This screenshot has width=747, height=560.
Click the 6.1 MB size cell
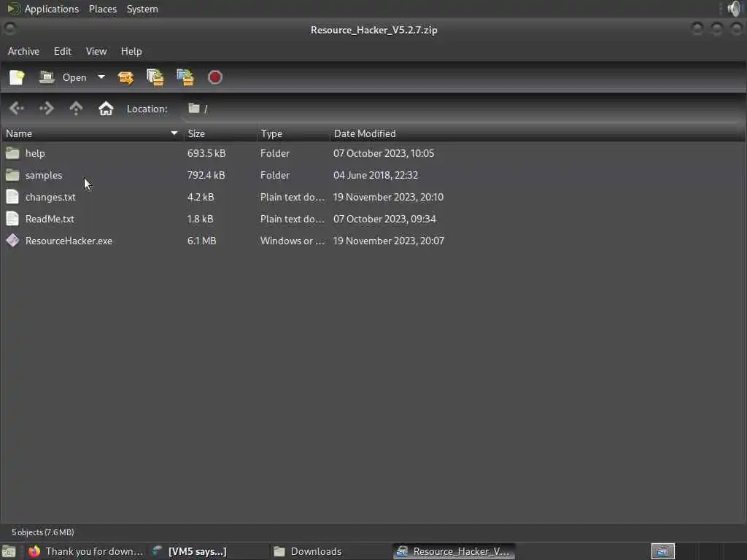[201, 241]
